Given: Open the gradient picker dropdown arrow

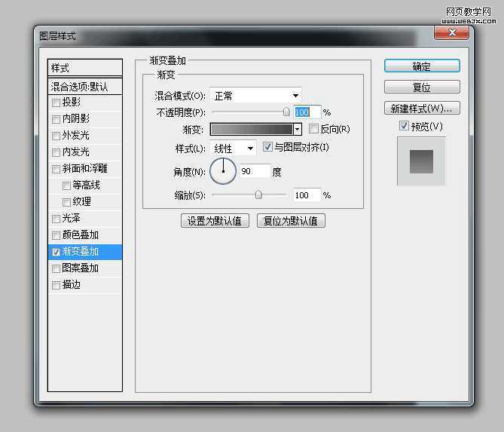Looking at the screenshot, I should pyautogui.click(x=298, y=130).
